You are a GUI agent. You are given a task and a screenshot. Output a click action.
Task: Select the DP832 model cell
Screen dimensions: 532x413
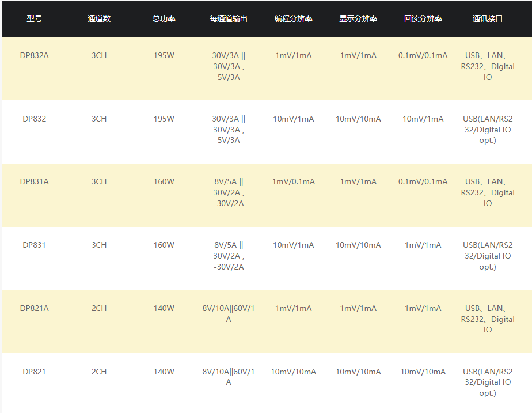click(35, 119)
